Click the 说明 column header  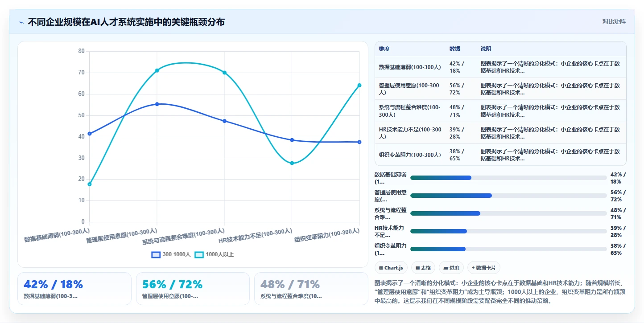click(x=486, y=49)
